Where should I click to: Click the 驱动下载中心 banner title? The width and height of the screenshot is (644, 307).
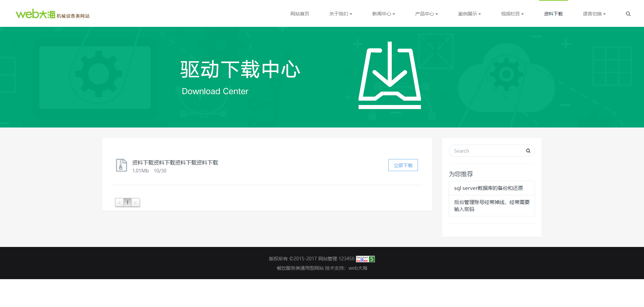coord(240,69)
